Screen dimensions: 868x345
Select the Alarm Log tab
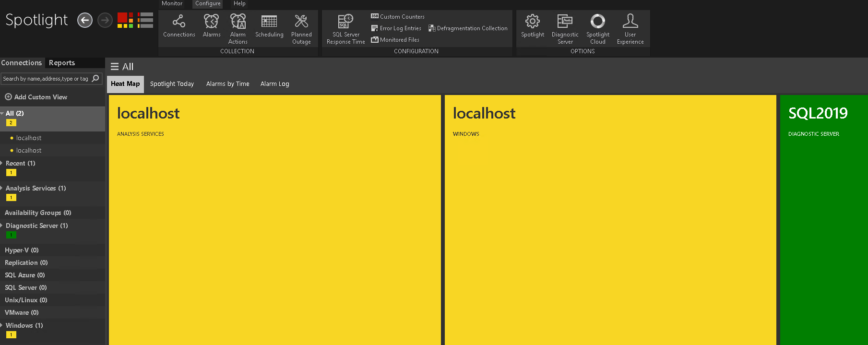(x=275, y=84)
